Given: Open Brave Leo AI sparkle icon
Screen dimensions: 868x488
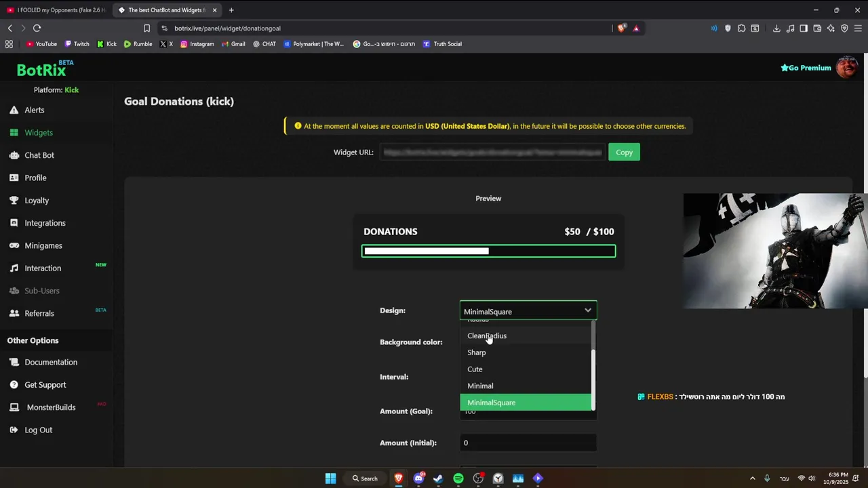Looking at the screenshot, I should coord(831,28).
